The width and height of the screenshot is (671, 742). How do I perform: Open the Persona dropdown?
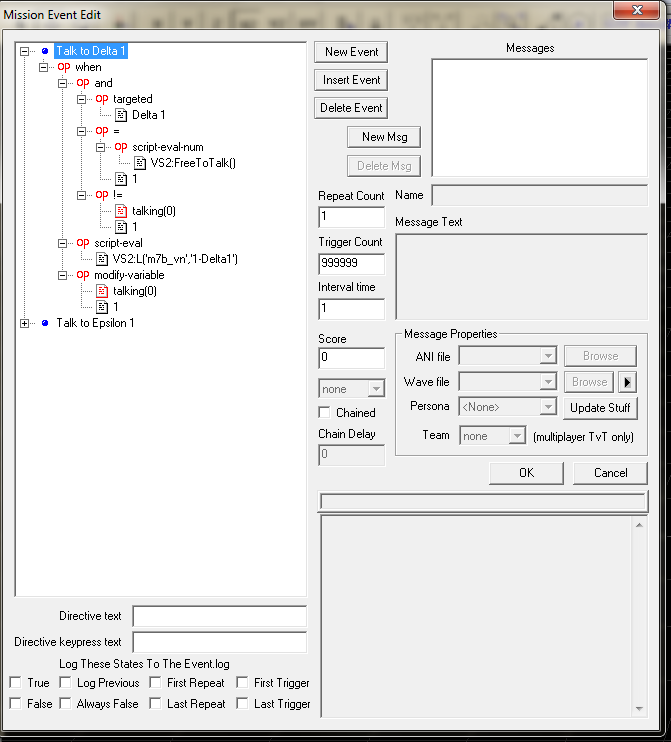click(548, 406)
